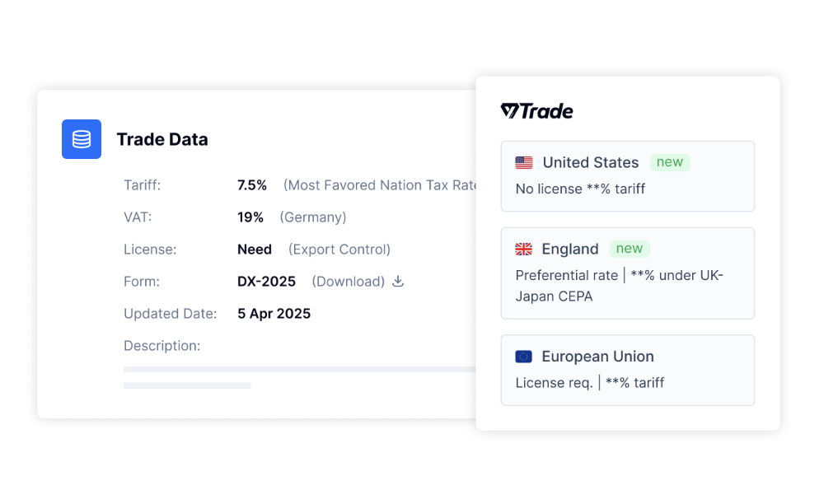Click the 7.5% tariff value

pos(252,185)
